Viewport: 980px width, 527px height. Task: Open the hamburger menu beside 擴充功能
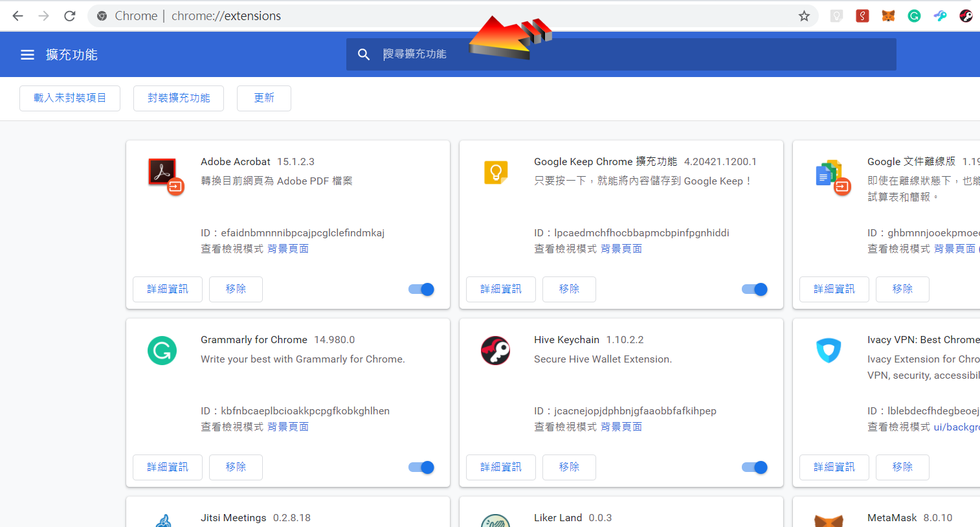click(27, 55)
